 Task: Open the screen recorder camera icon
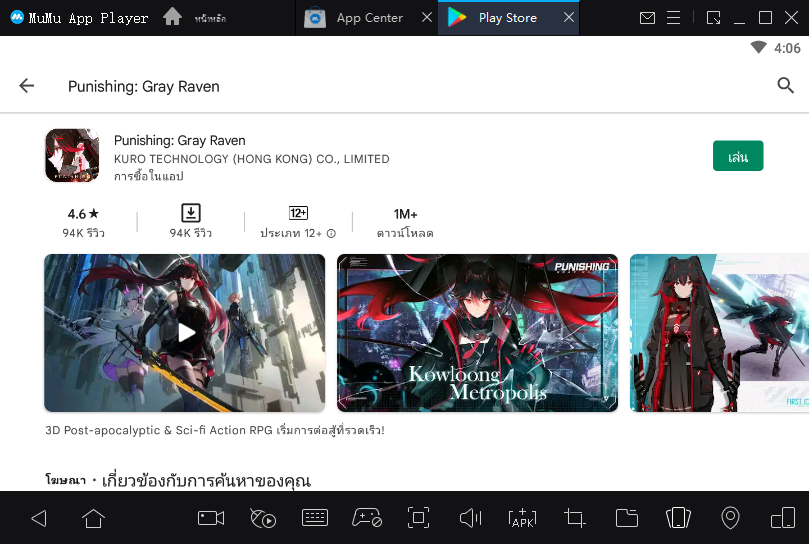pos(211,518)
